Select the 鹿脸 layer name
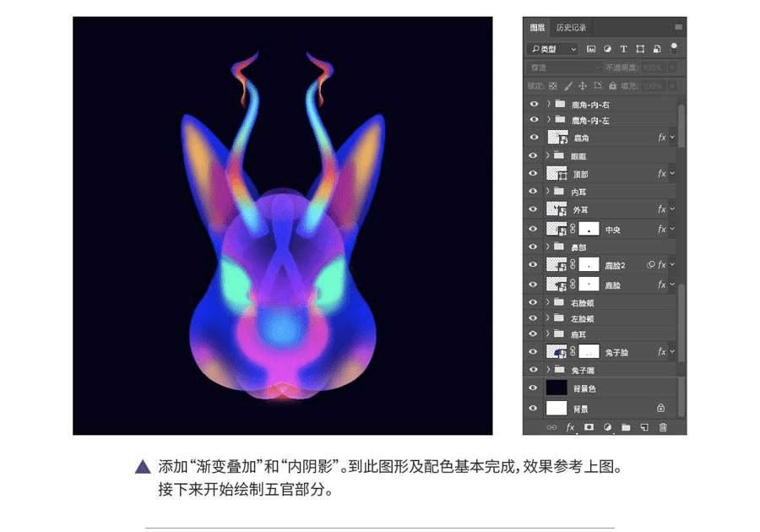 pos(613,285)
